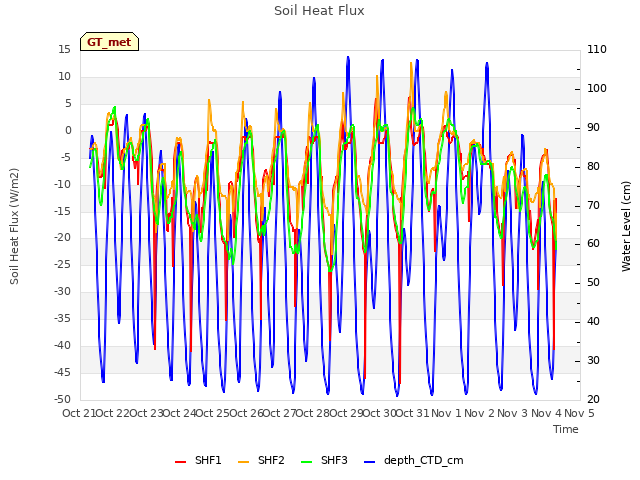Viewport: 640px width, 480px height.
Task: Click the 60 value on right axis
Action: pyautogui.click(x=594, y=244)
